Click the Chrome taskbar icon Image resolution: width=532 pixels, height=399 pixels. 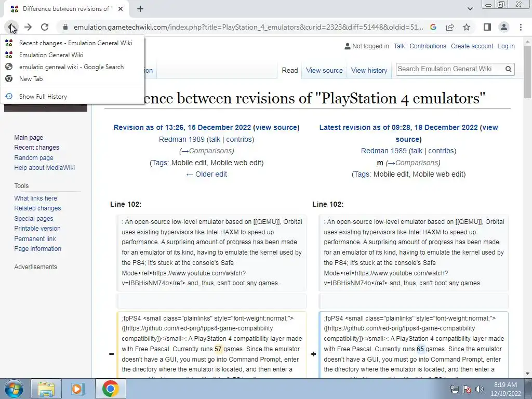tap(110, 389)
